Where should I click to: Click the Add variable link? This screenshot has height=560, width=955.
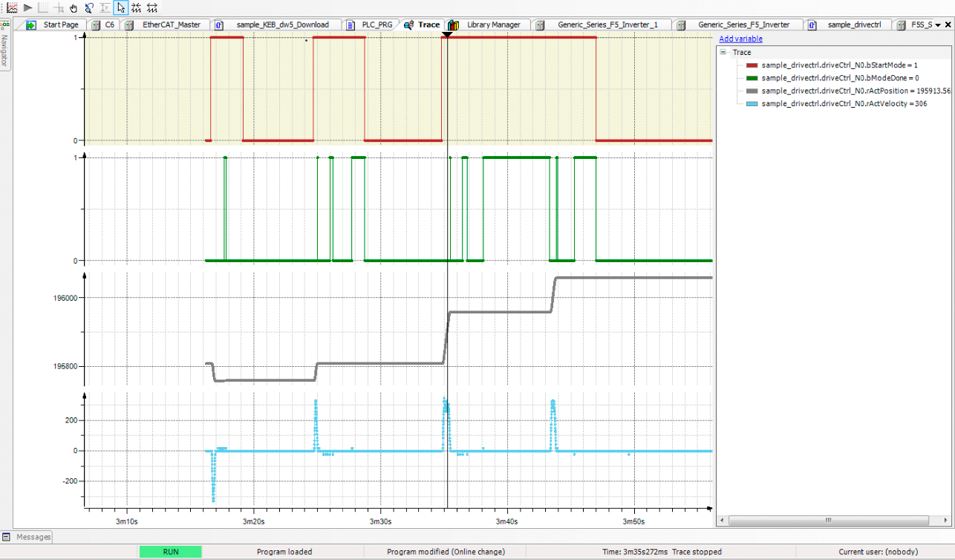click(x=740, y=39)
